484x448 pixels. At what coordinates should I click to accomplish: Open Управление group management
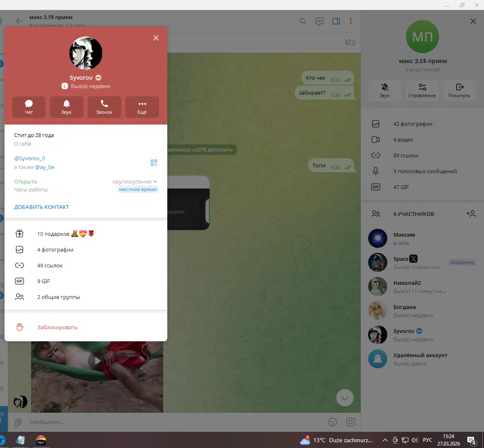(x=422, y=90)
